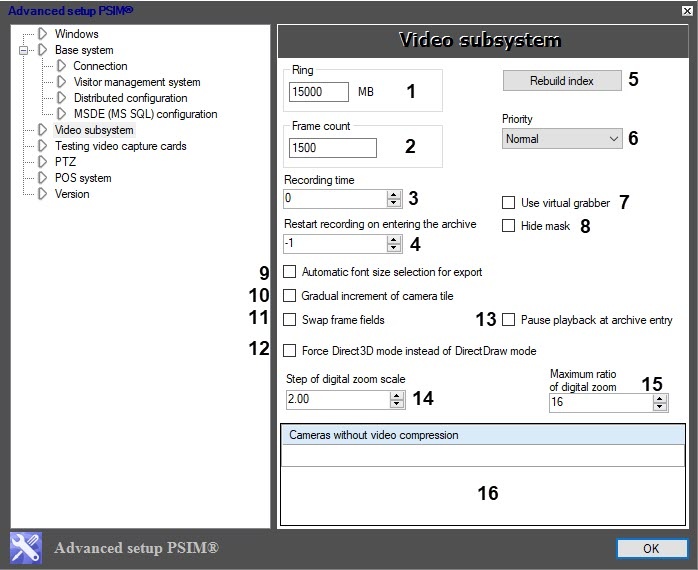This screenshot has height=570, width=698.
Task: Increase Recording time with up arrow
Action: click(x=394, y=195)
